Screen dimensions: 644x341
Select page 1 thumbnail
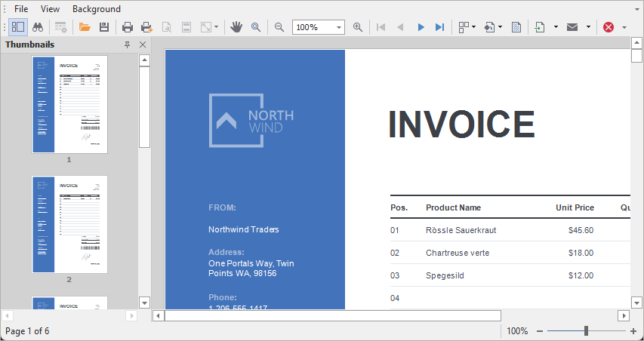pyautogui.click(x=69, y=104)
